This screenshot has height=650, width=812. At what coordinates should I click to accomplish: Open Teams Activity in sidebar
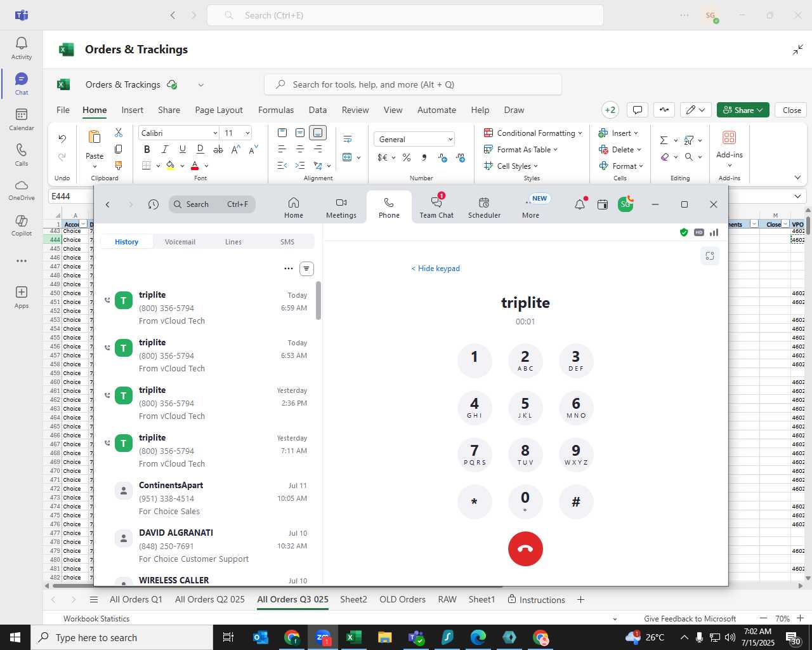coord(22,48)
